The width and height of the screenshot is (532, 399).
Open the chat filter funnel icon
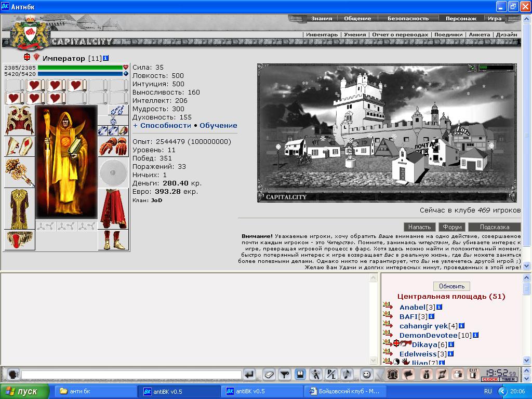(x=284, y=375)
